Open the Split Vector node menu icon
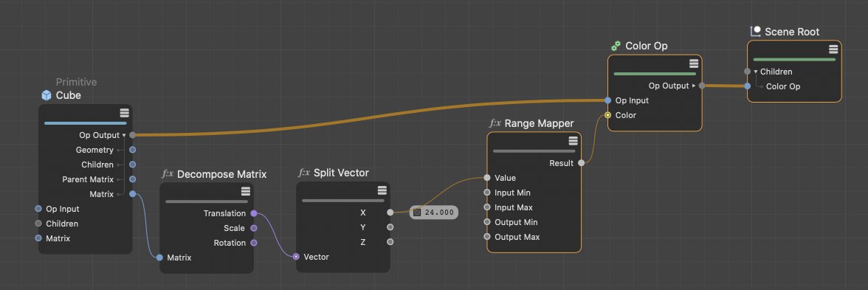The width and height of the screenshot is (868, 290). pos(382,190)
